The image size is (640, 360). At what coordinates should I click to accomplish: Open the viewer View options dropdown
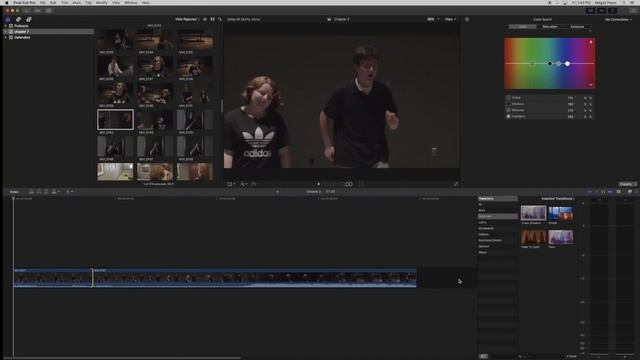click(x=450, y=19)
